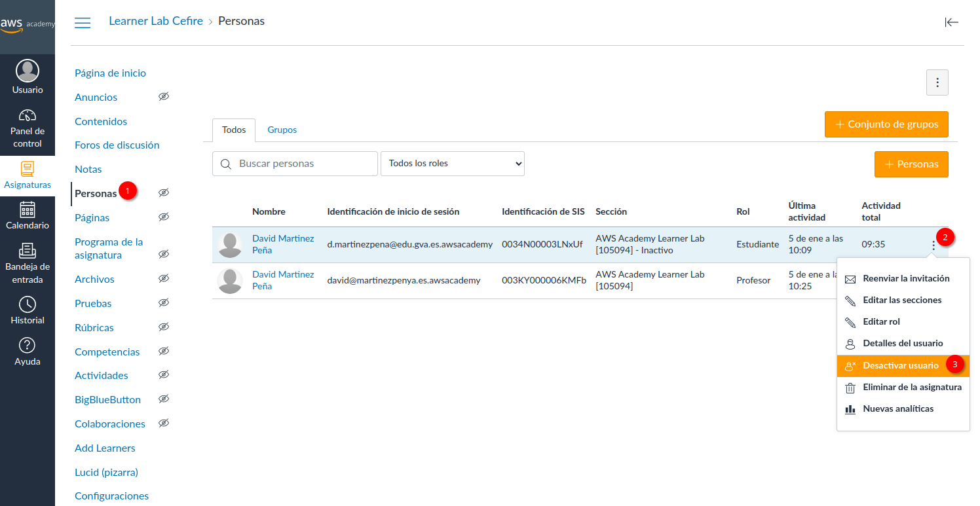Image resolution: width=980 pixels, height=506 pixels.
Task: Toggle the hamburger course navigation menu
Action: pyautogui.click(x=83, y=23)
